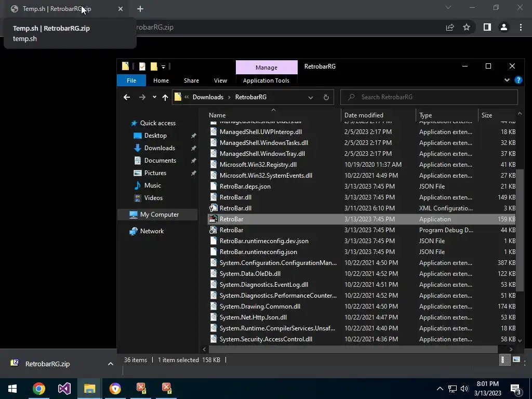Select the Microsoft.Win32.SystemEvents.dll file
This screenshot has height=399, width=532.
point(362,176)
